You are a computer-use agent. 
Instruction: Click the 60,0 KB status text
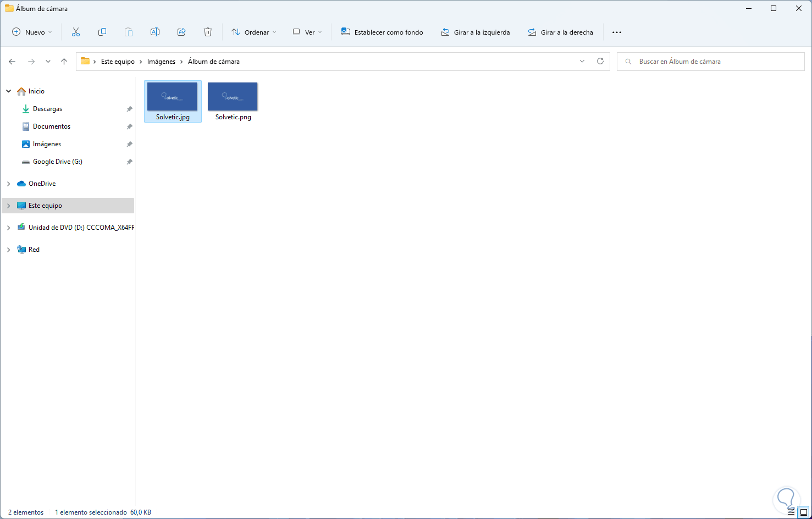(x=141, y=512)
